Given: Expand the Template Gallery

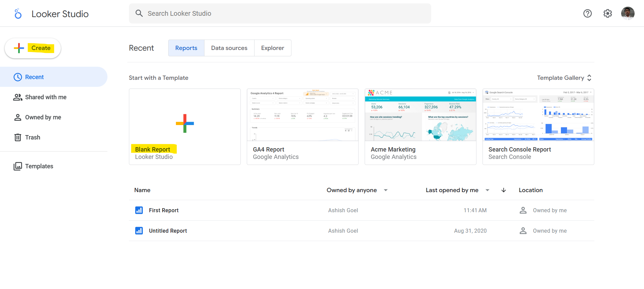Looking at the screenshot, I should (x=564, y=78).
